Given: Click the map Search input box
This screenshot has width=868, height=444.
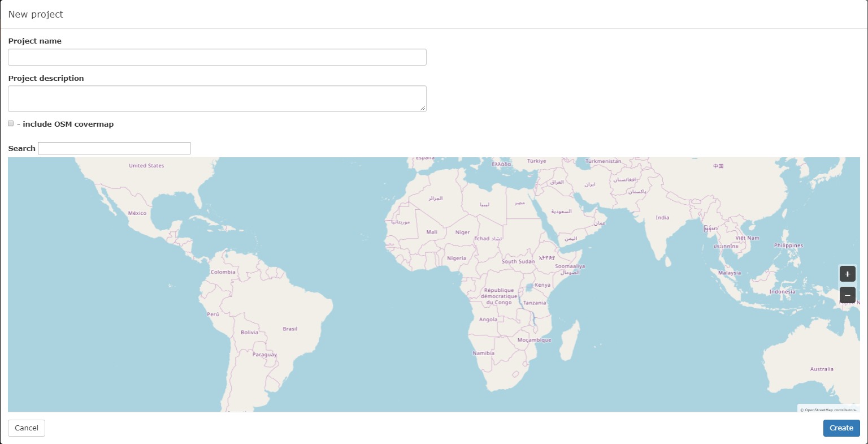Looking at the screenshot, I should [114, 148].
